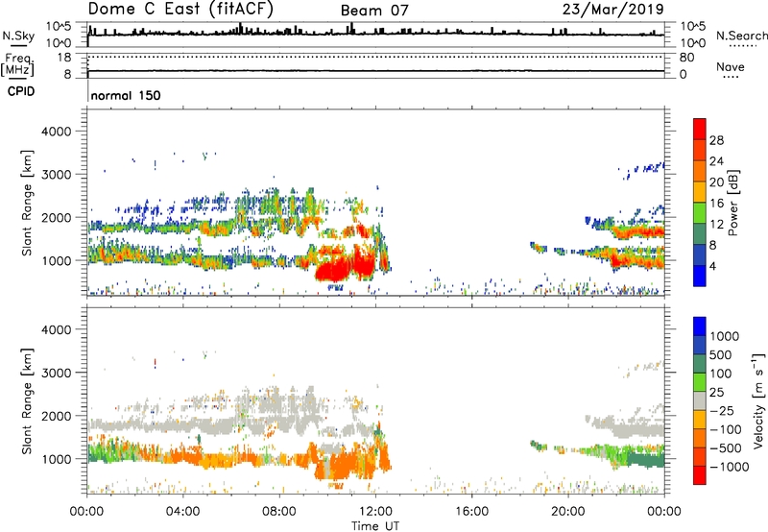Click the '1000' velocity color bar value

[x=725, y=336]
